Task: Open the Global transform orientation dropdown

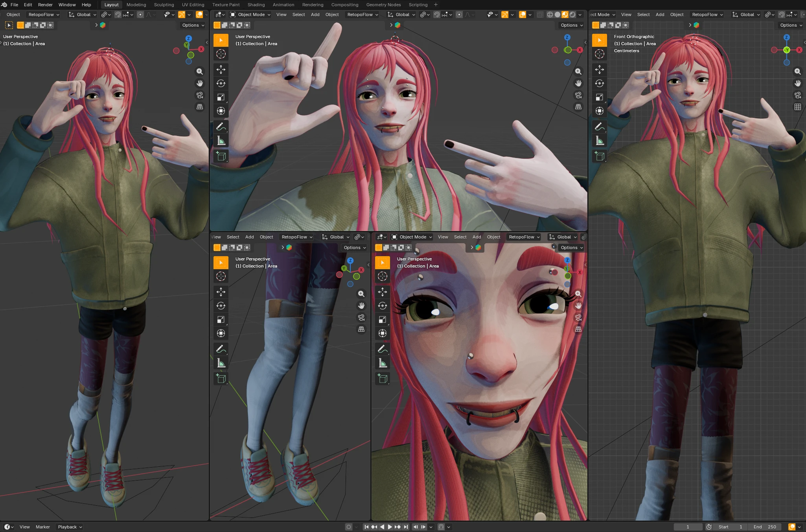Action: [401, 15]
